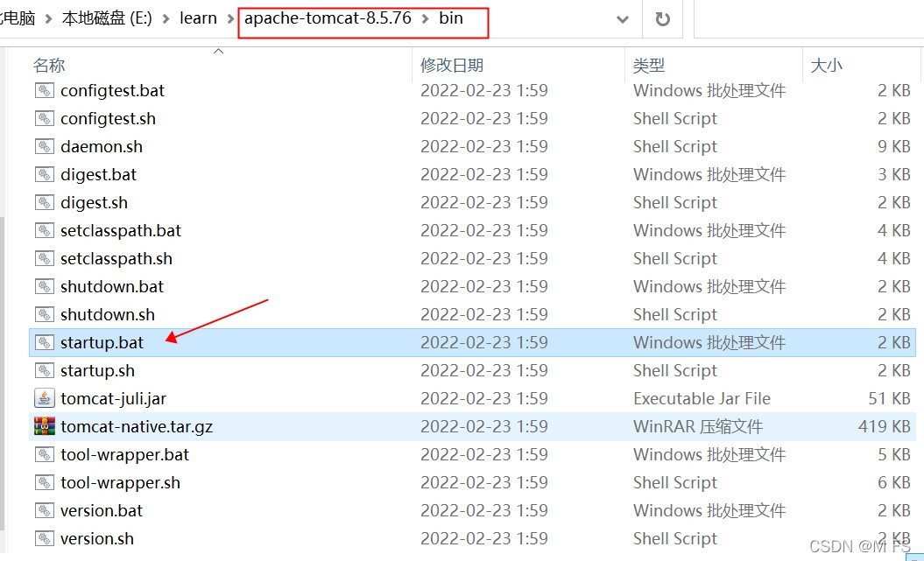The width and height of the screenshot is (924, 561).
Task: Click the date cell of digest.bat
Action: click(483, 174)
